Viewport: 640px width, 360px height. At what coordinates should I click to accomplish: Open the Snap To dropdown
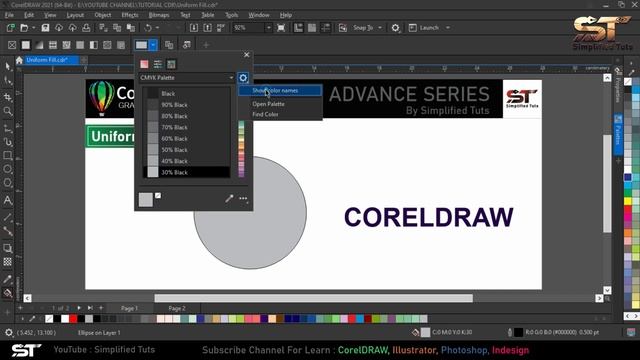pos(380,28)
